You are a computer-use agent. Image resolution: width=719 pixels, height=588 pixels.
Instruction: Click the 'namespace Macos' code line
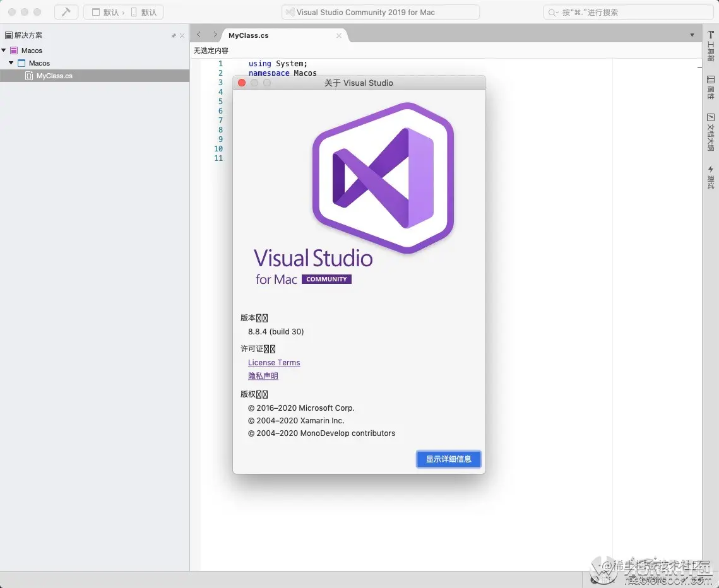point(282,73)
